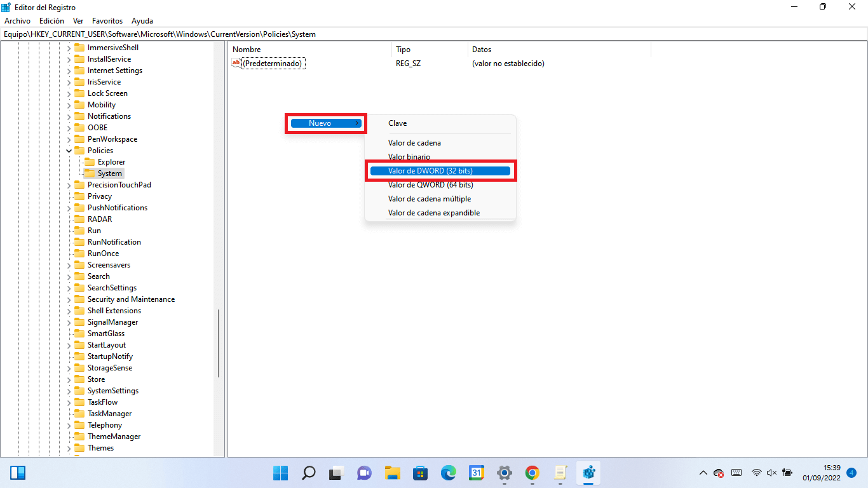The height and width of the screenshot is (488, 868).
Task: Select the RunOnce key
Action: (103, 254)
